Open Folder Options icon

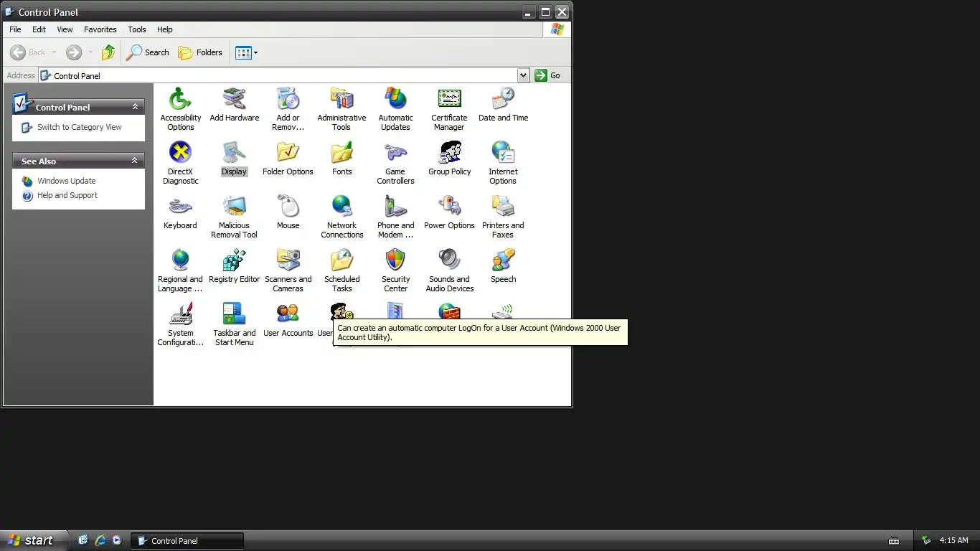coord(288,152)
